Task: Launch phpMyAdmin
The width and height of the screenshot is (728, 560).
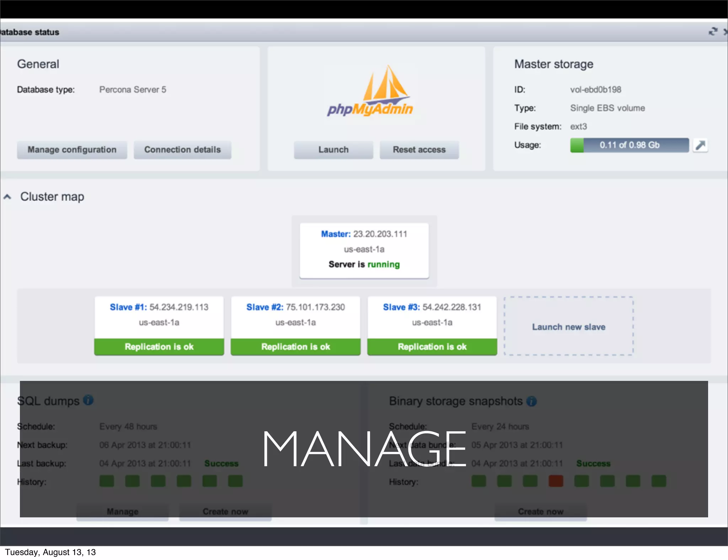Action: click(x=333, y=150)
